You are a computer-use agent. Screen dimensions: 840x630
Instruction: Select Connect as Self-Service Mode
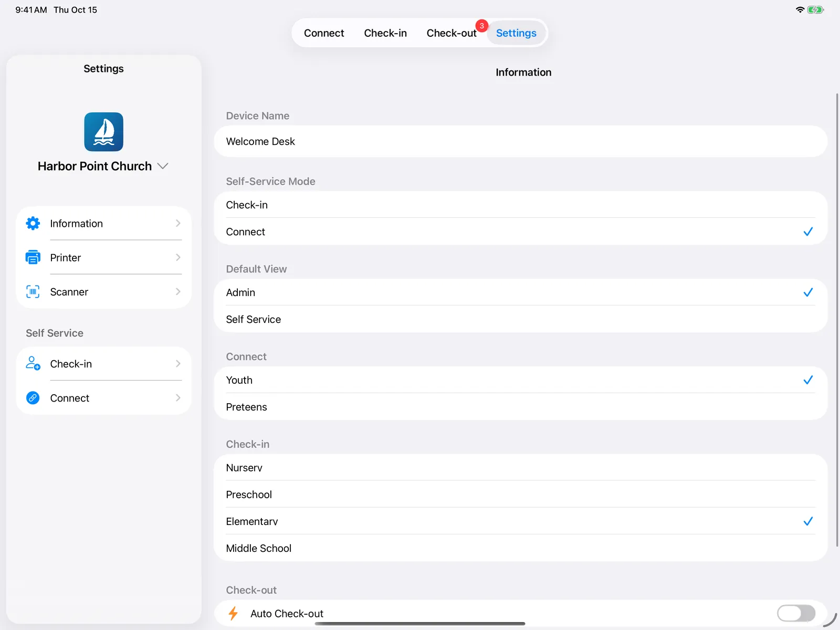520,232
